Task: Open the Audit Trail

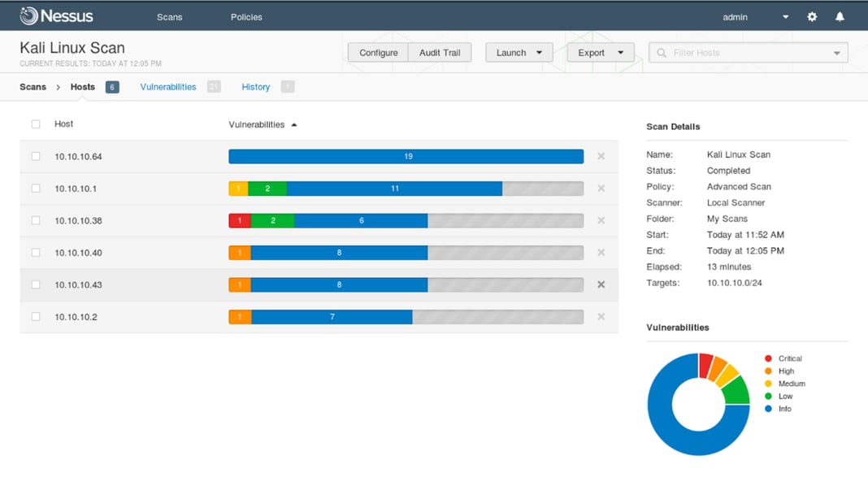Action: coord(440,52)
